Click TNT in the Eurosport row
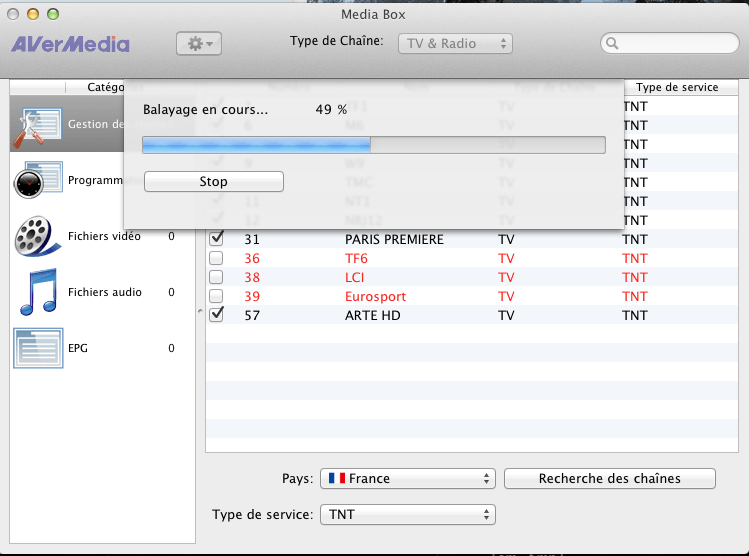The image size is (749, 556). click(634, 297)
